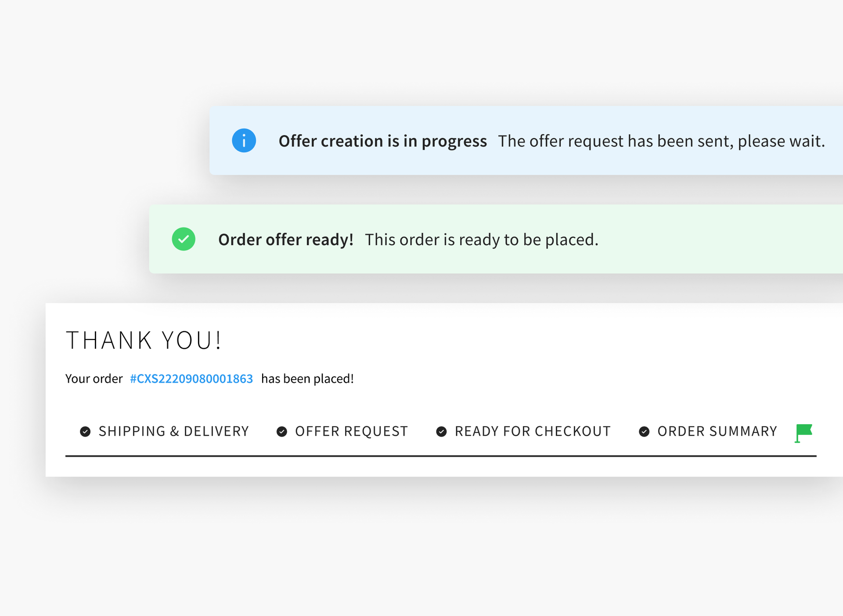Image resolution: width=843 pixels, height=616 pixels.
Task: Switch to the Ready for Checkout step
Action: 533,431
